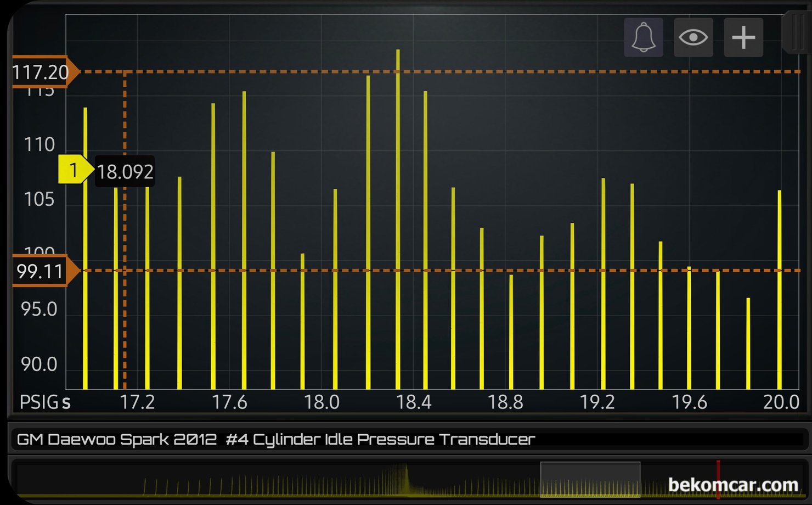Click the large spike in overview waveform

[x=406, y=476]
